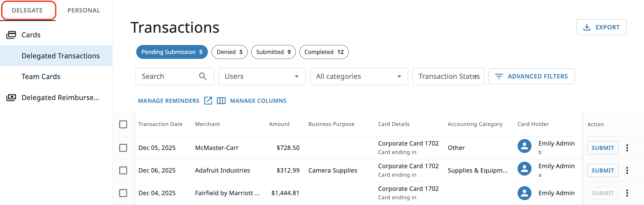Open the All categories dropdown
The height and width of the screenshot is (205, 644).
[x=359, y=76]
